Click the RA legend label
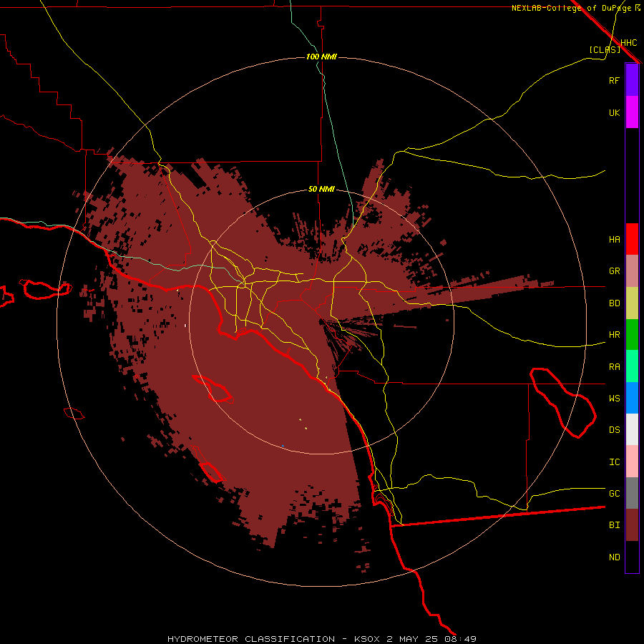The image size is (644, 644). [x=614, y=367]
